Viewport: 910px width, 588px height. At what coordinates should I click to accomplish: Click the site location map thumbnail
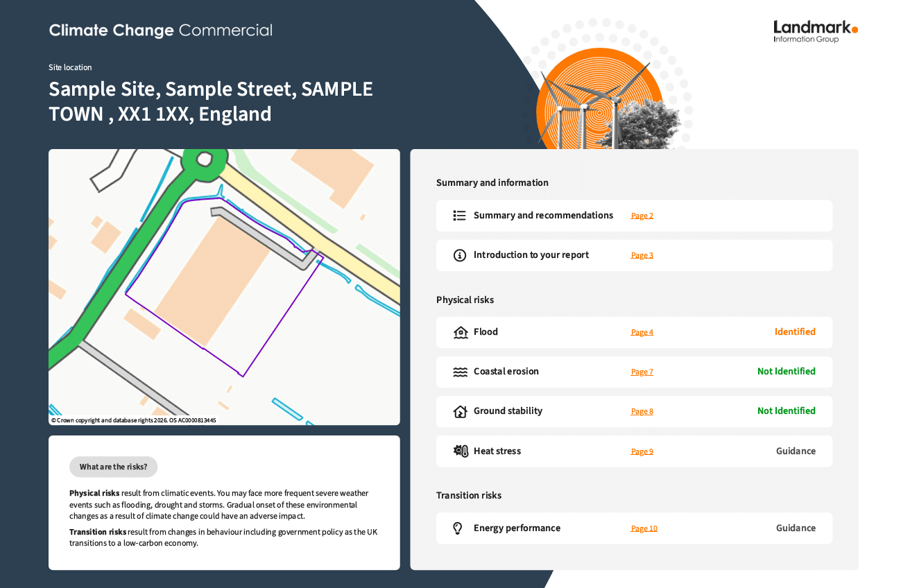(224, 286)
